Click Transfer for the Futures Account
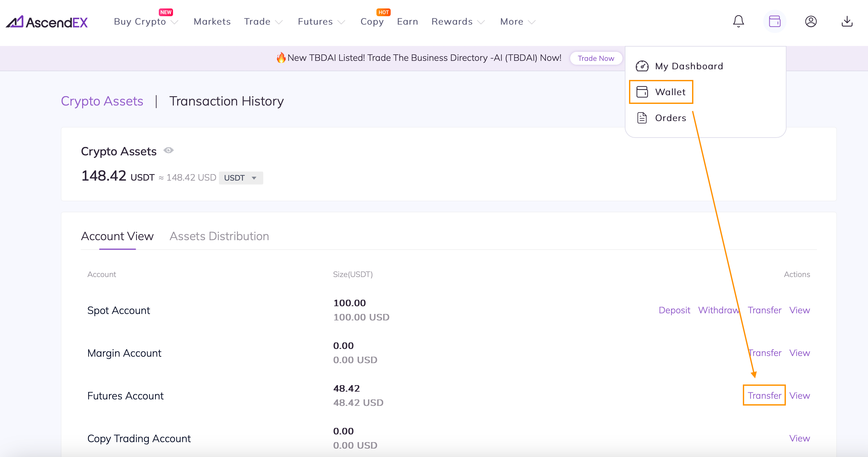 (x=764, y=395)
